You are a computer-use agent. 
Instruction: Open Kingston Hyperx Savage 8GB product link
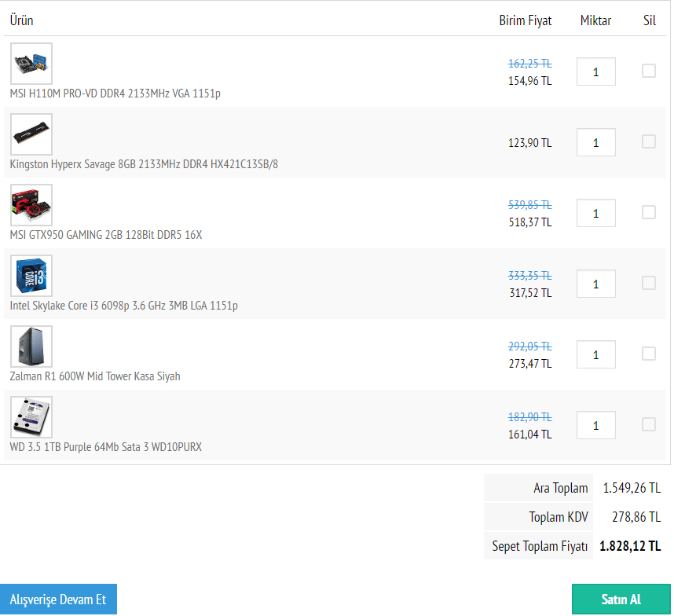[144, 164]
